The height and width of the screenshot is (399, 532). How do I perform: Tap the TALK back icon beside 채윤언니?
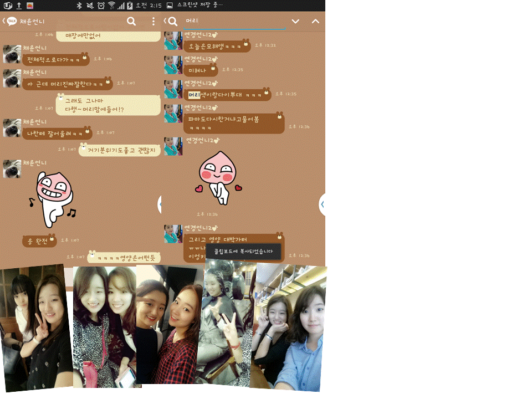(10, 22)
